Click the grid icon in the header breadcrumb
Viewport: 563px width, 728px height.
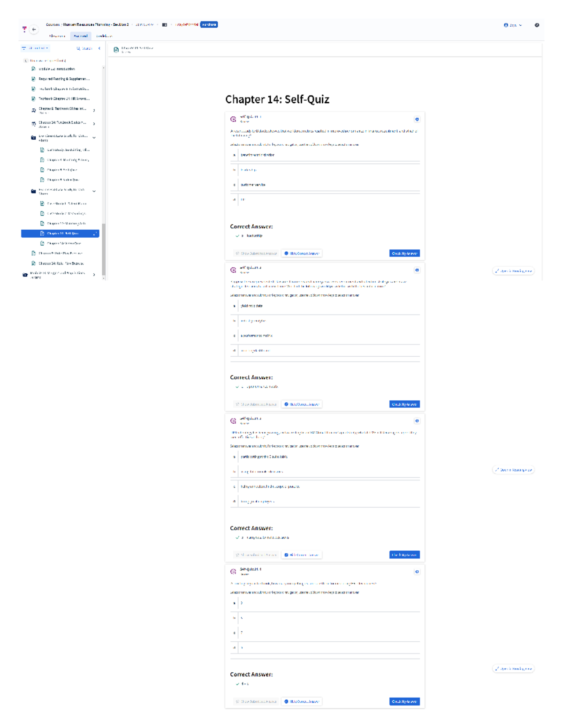click(165, 25)
